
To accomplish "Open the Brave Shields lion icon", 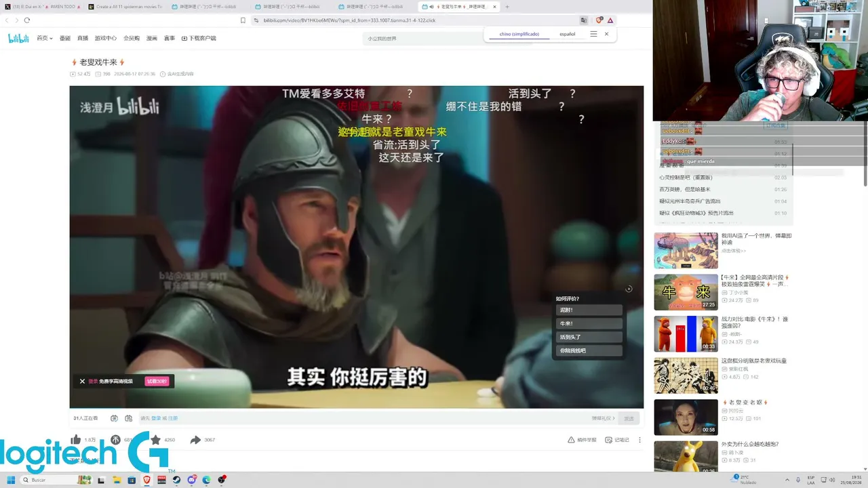I will (599, 20).
